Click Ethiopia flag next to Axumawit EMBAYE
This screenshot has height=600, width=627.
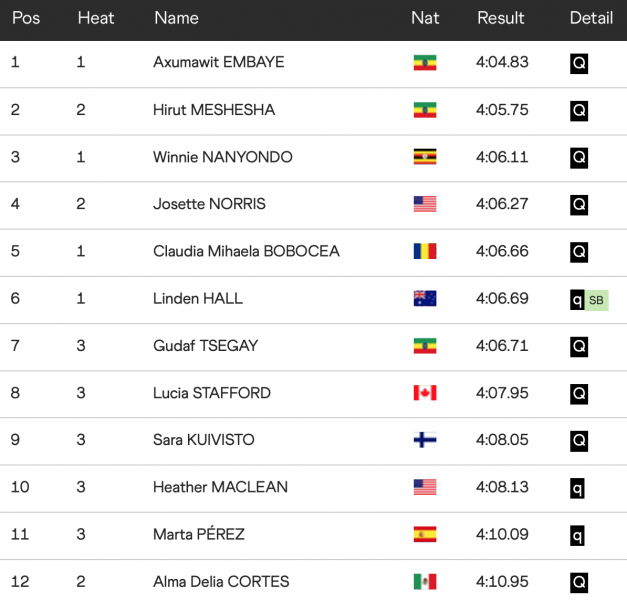425,63
